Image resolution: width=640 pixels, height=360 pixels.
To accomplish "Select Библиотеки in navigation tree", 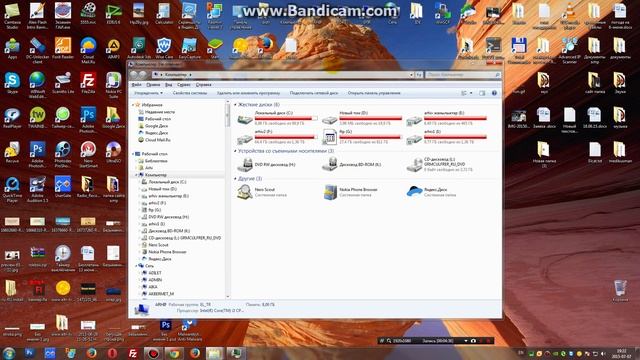I will 153,161.
